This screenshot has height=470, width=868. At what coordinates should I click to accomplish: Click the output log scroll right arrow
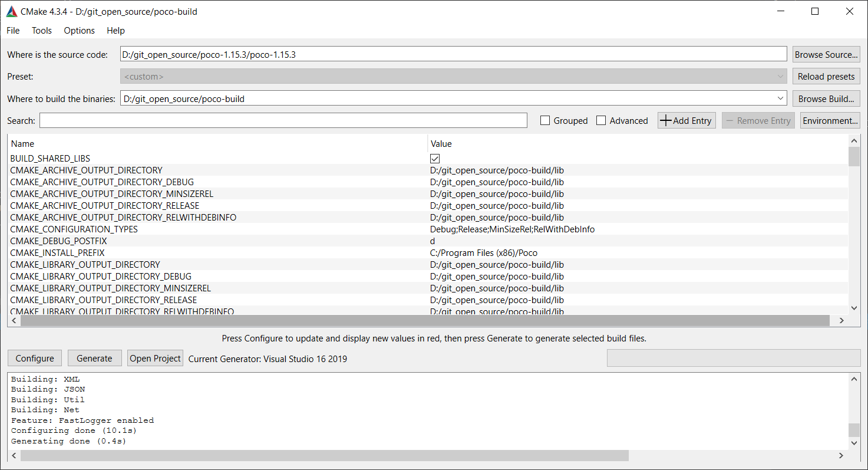(x=841, y=456)
